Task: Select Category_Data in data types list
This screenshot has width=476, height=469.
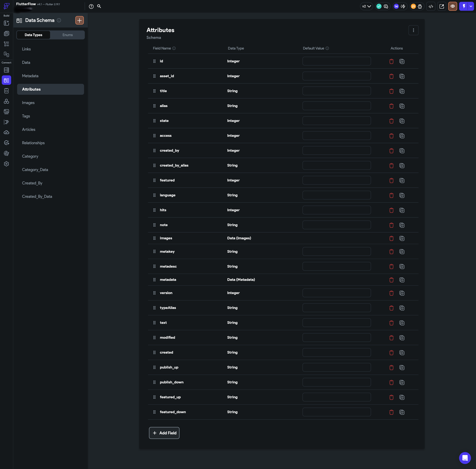Action: 35,170
